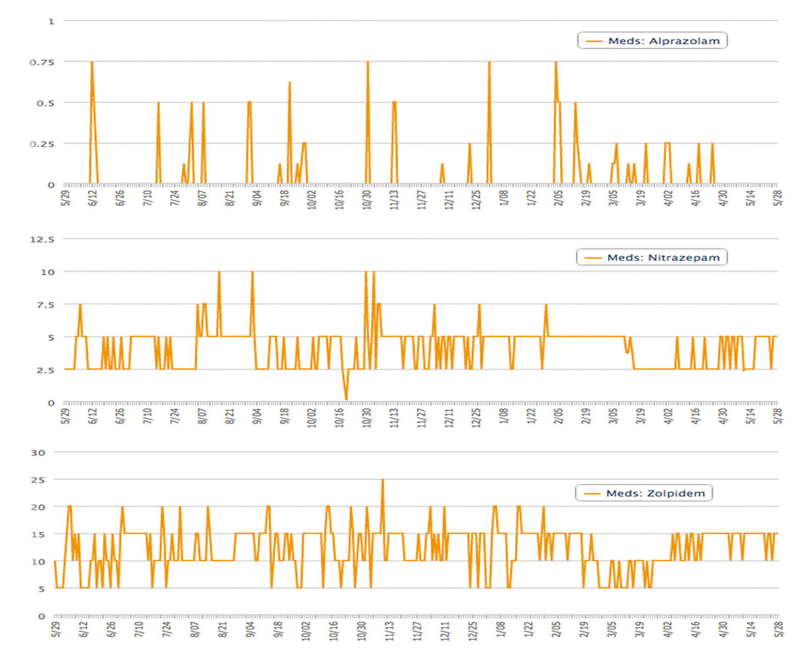Click the 4/02 date label on Zolpidem chart
Viewport: 812px width, 661px height.
[668, 629]
